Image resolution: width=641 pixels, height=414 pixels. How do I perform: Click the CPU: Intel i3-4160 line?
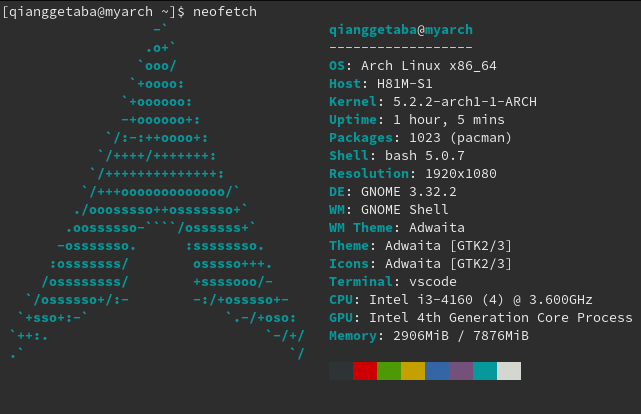(461, 300)
